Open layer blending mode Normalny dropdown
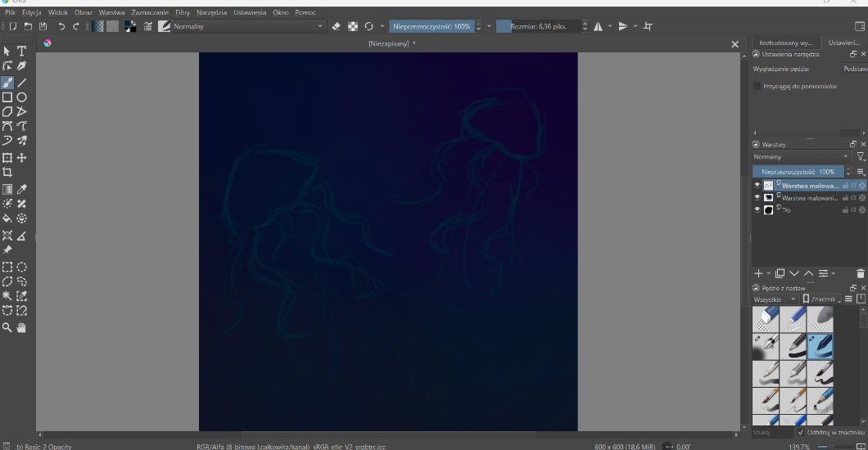868x450 pixels. [801, 156]
